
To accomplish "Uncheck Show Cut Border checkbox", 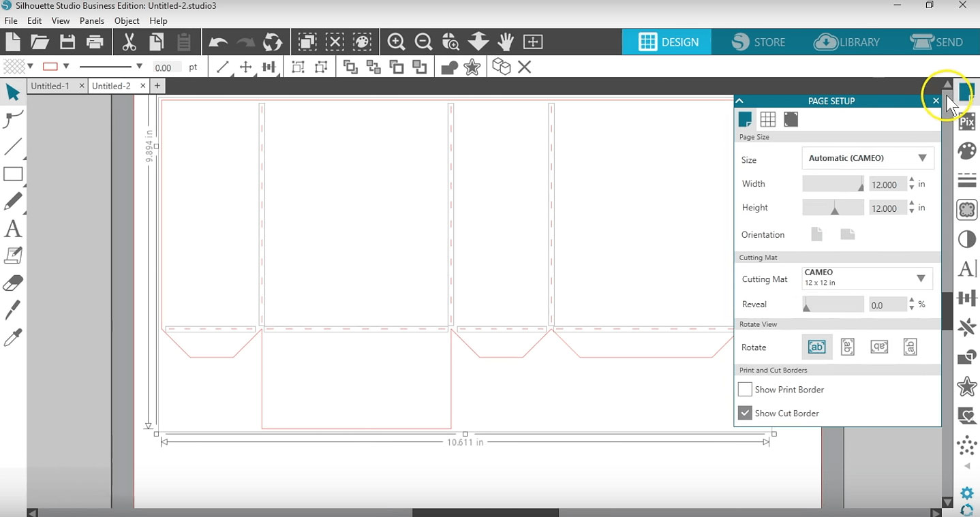I will click(x=745, y=413).
